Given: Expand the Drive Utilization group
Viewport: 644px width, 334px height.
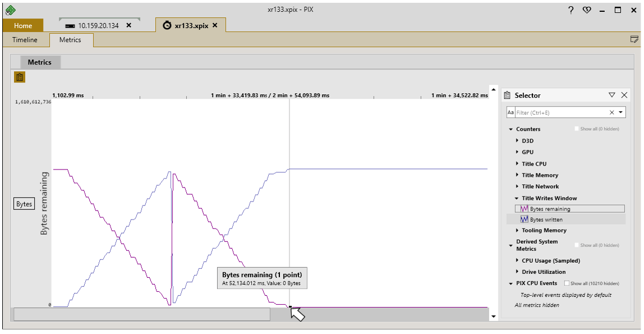Looking at the screenshot, I should point(517,272).
